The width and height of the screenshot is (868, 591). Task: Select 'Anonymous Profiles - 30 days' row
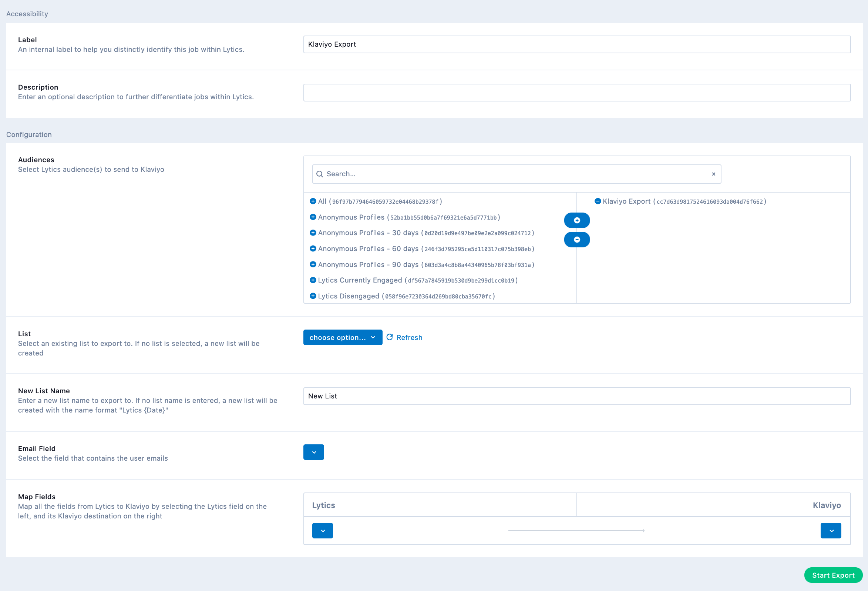[x=426, y=233]
